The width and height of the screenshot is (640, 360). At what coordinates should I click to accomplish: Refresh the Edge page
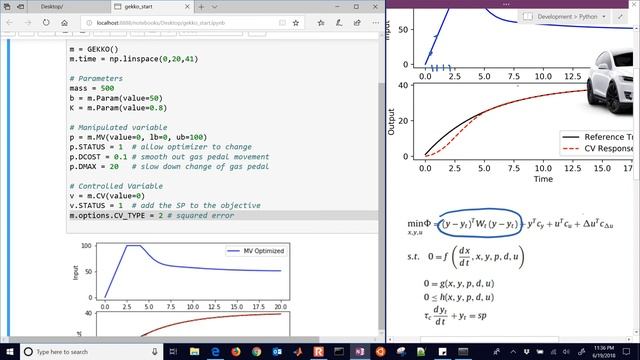pos(46,23)
